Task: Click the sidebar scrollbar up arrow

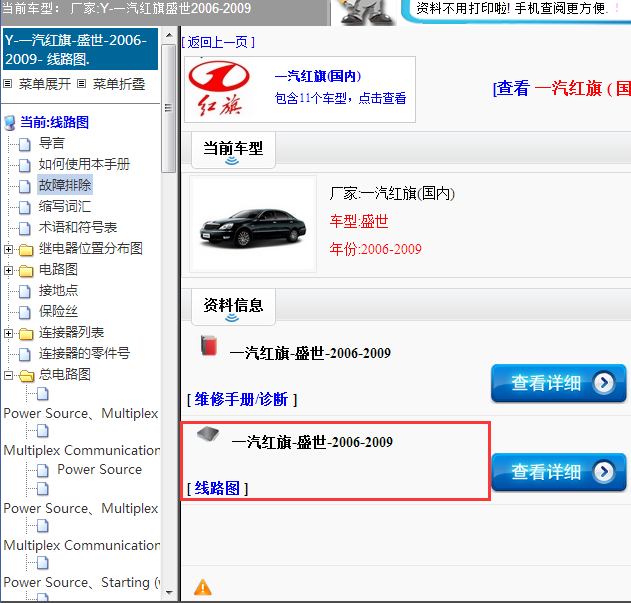Action: [169, 35]
